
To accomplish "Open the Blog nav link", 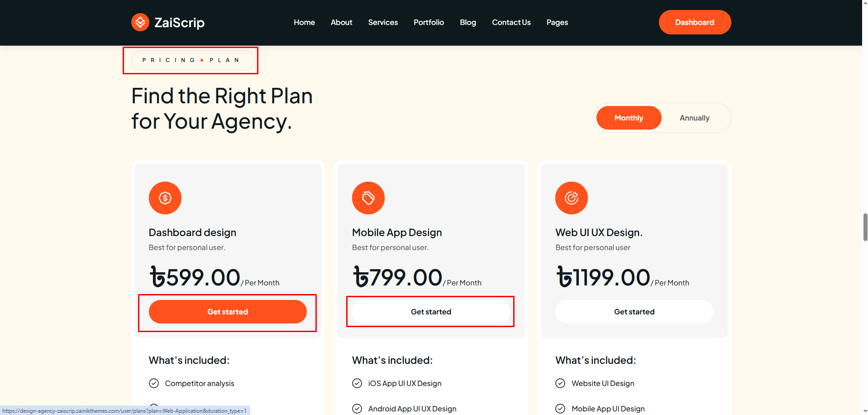I will pos(468,22).
